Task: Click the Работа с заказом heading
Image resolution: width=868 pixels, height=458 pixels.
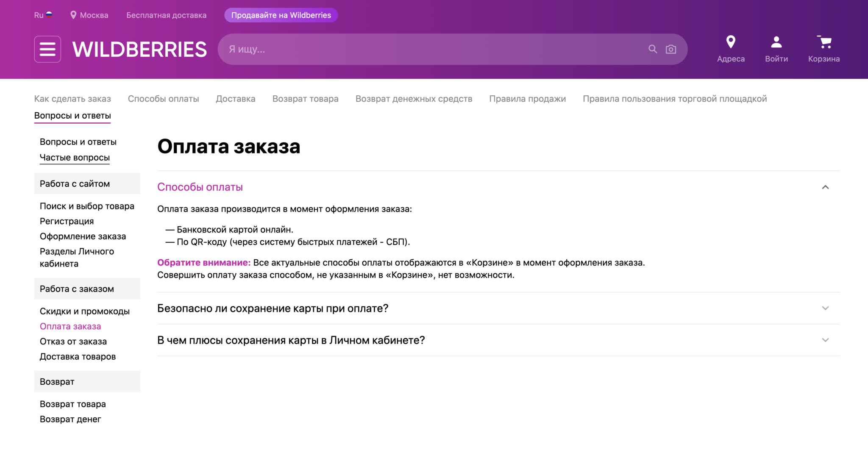Action: click(87, 289)
